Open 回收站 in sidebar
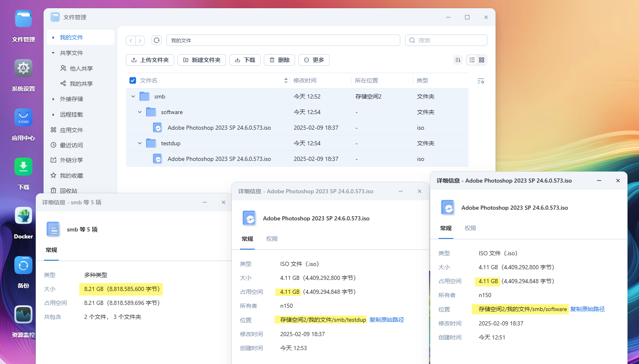639x364 pixels. pyautogui.click(x=69, y=191)
